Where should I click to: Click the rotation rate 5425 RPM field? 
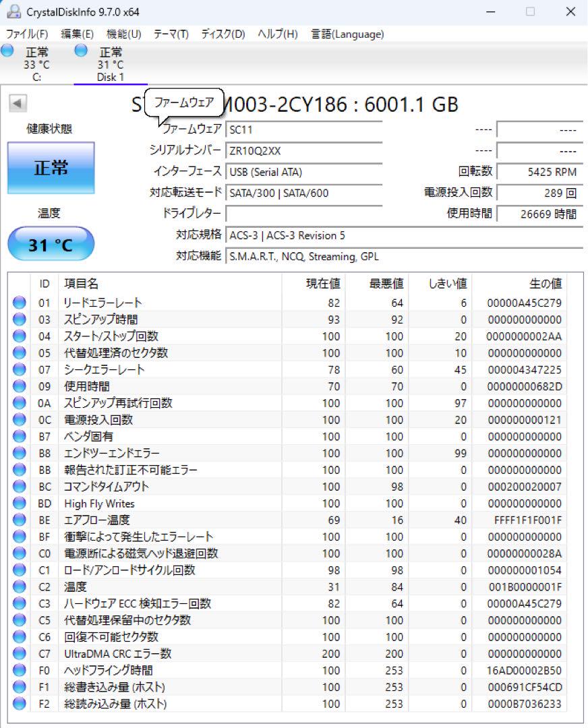coord(539,173)
